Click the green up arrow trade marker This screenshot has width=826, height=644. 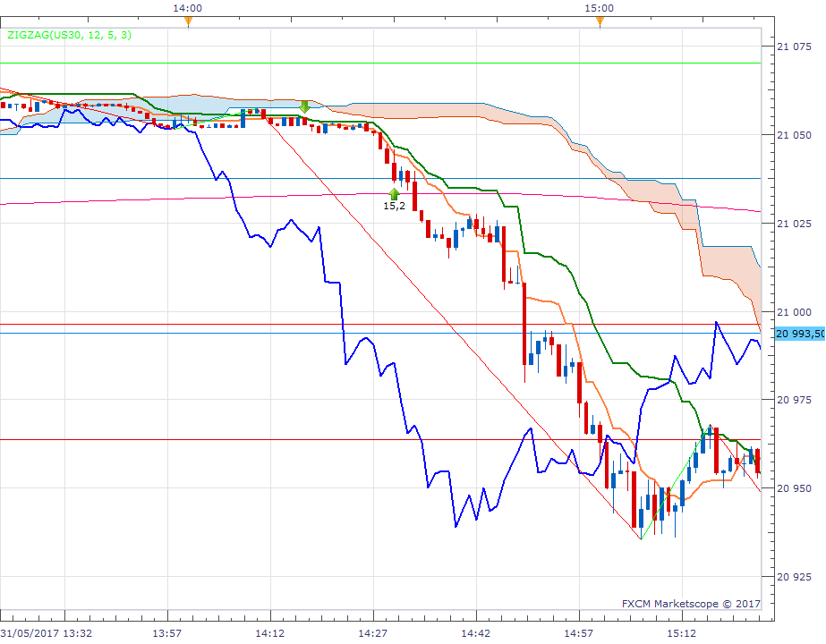[394, 193]
